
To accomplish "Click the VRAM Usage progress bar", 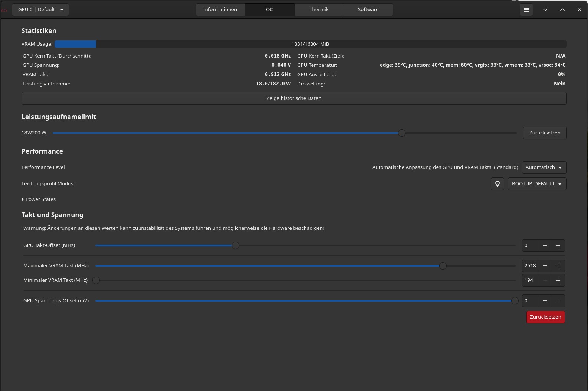I will (310, 44).
